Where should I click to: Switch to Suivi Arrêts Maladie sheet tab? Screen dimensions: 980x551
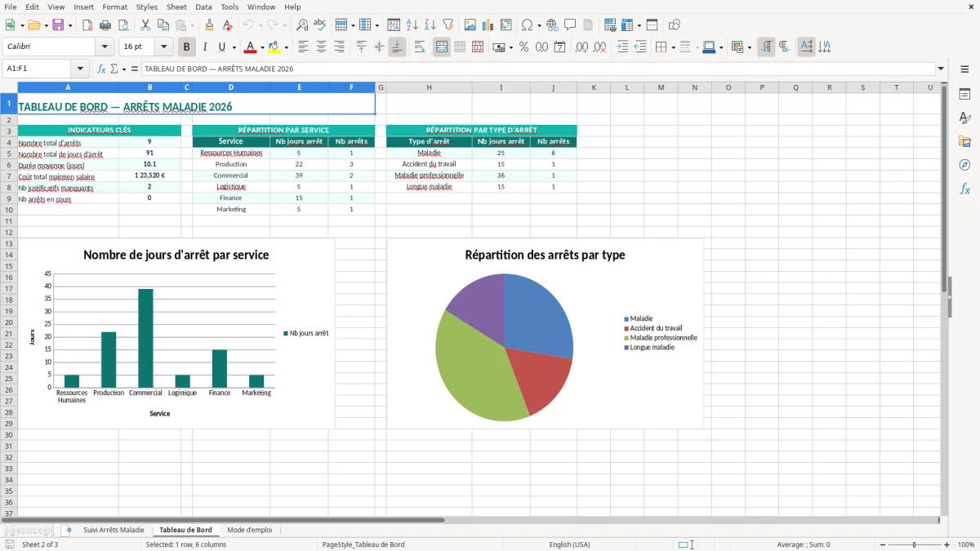pyautogui.click(x=114, y=530)
